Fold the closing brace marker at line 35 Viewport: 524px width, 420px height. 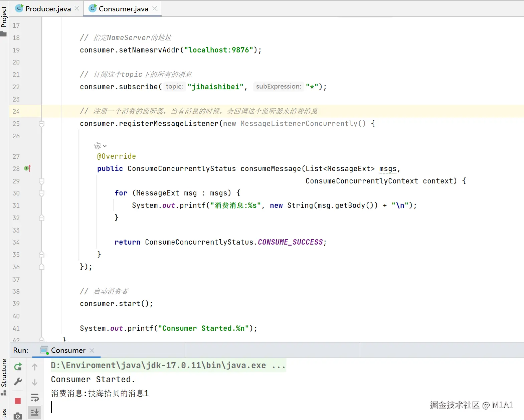pyautogui.click(x=42, y=255)
